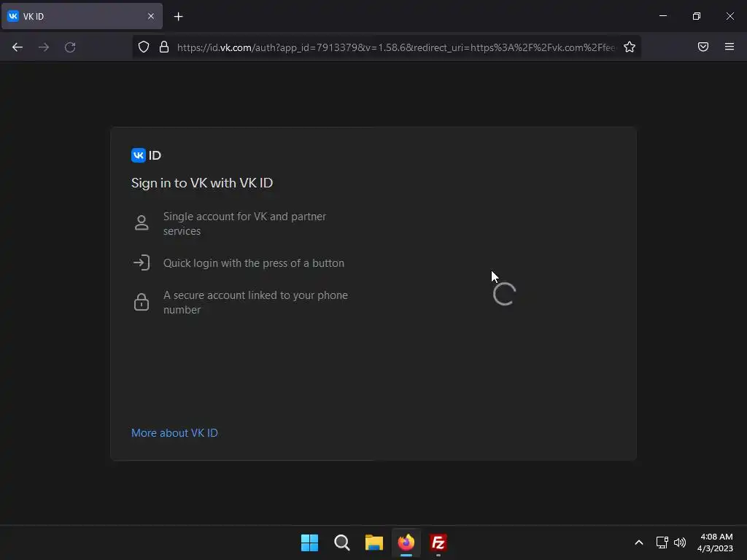Click the secure account lock icon

(142, 302)
